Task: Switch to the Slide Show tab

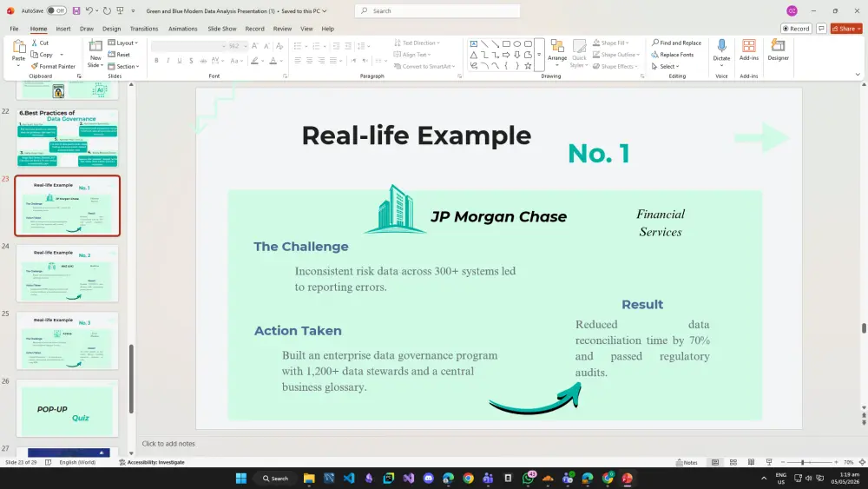Action: click(222, 29)
